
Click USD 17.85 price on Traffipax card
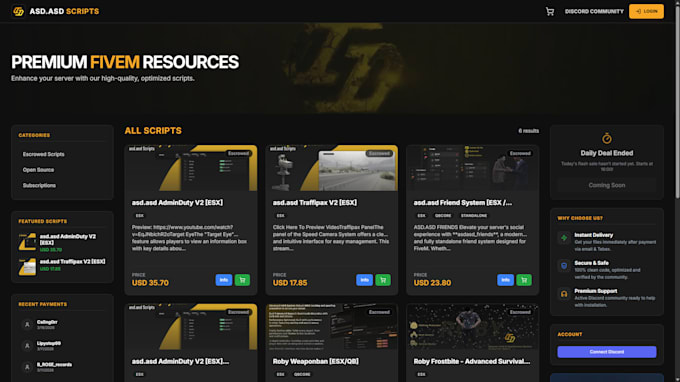tap(290, 283)
